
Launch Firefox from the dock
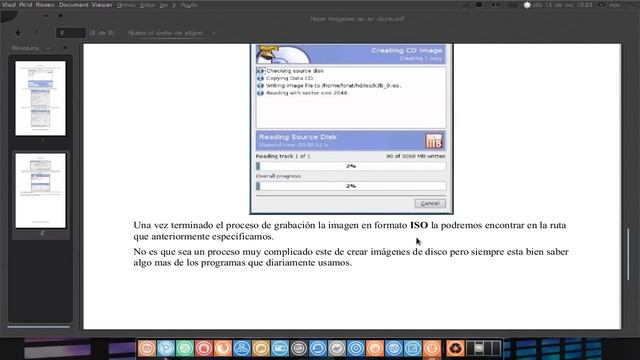222,349
